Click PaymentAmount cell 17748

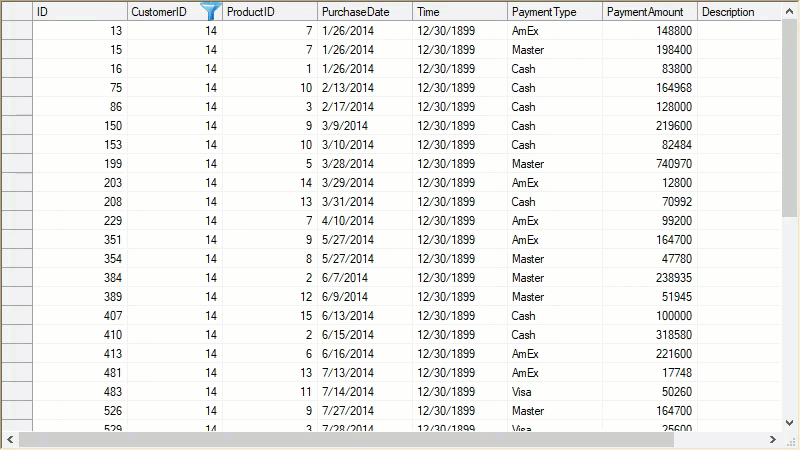coord(649,372)
